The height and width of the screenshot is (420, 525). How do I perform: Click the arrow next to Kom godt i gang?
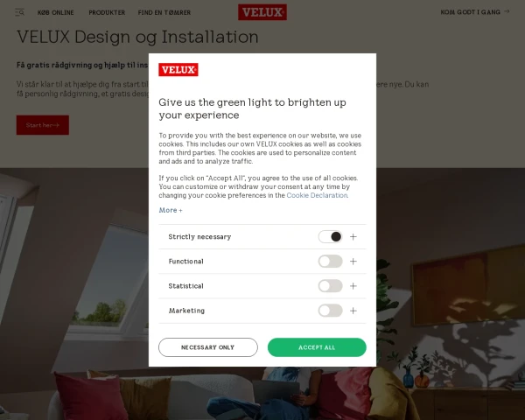tap(507, 11)
